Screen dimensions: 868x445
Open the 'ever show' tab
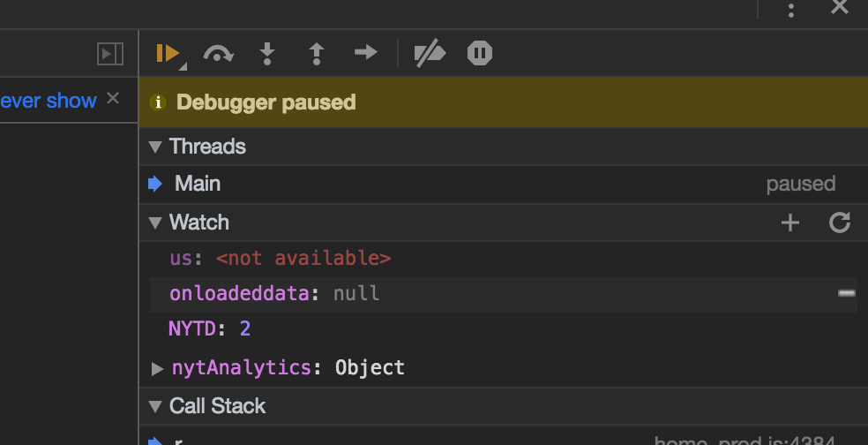pyautogui.click(x=49, y=101)
